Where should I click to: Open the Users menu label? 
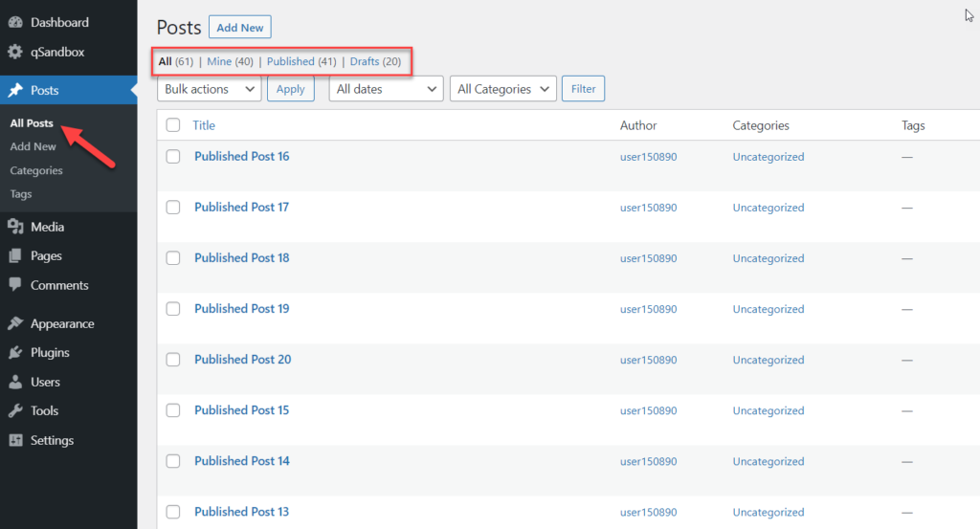45,382
